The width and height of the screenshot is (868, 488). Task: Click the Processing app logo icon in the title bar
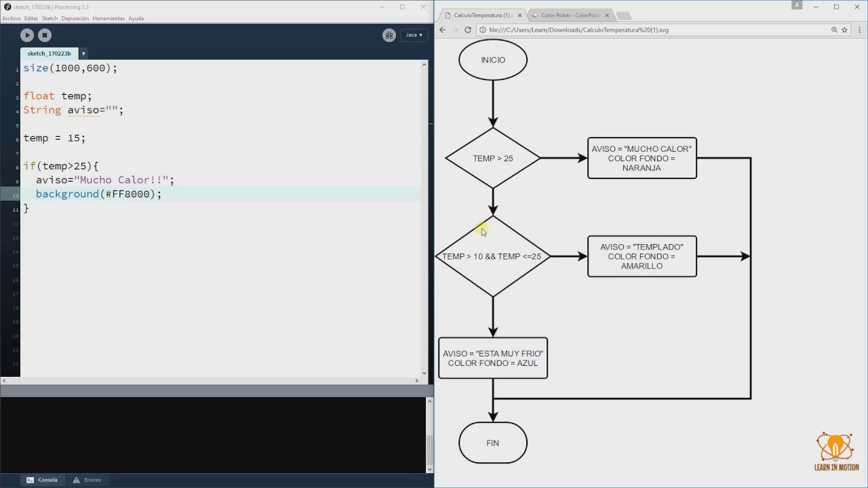pos(7,7)
